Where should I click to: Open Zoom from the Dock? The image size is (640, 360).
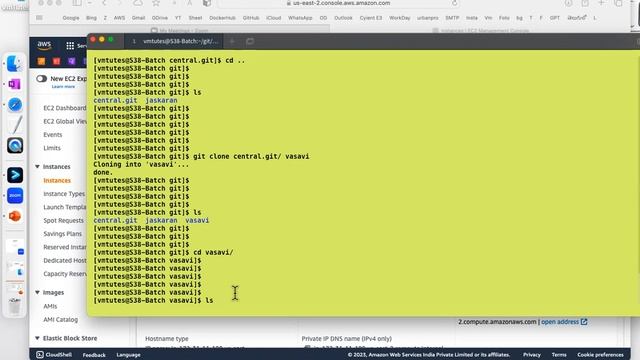point(15,196)
